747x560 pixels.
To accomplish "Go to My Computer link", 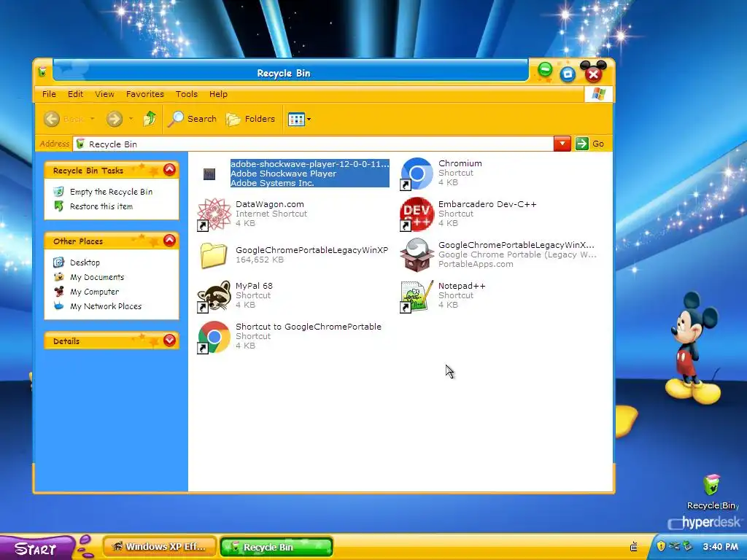I will click(x=94, y=292).
